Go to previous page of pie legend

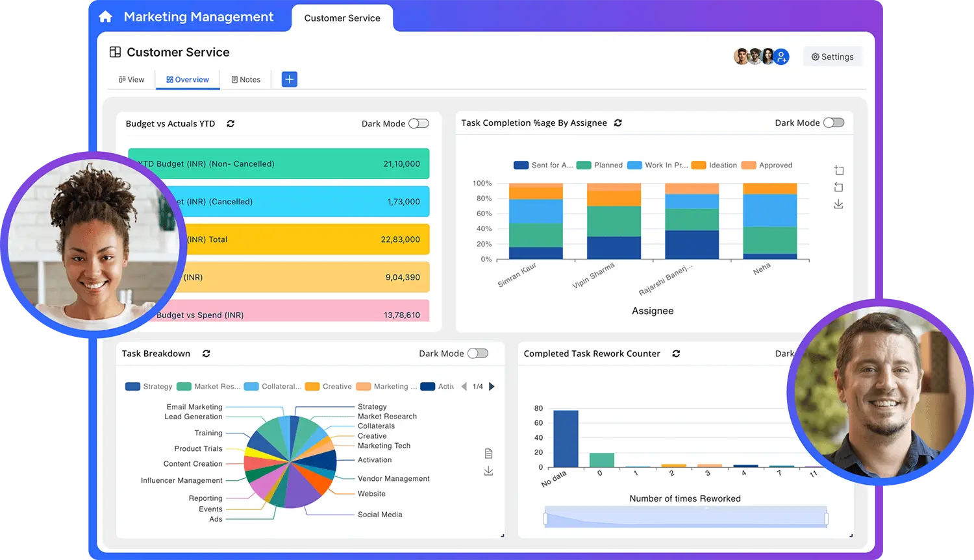(464, 387)
